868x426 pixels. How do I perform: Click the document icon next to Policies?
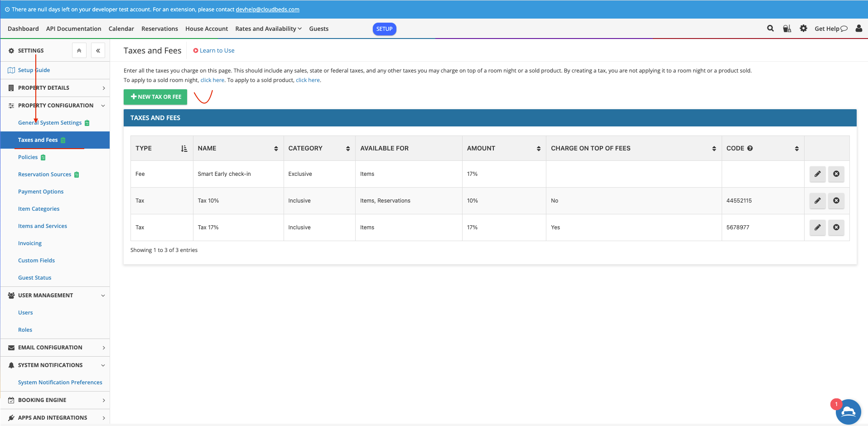tap(43, 157)
